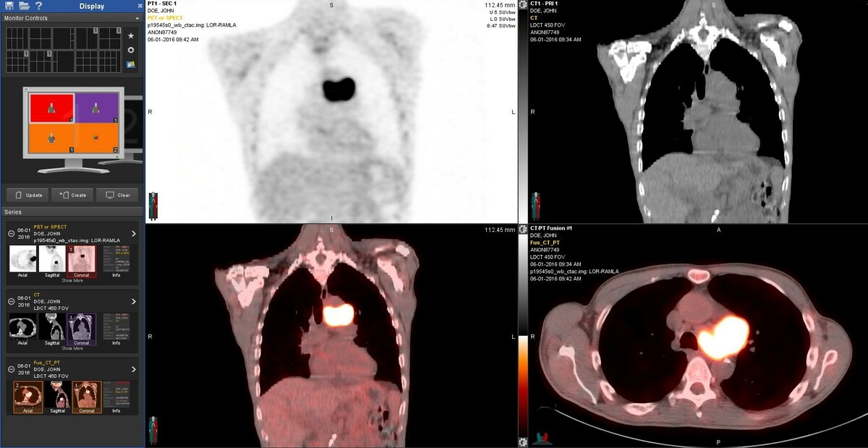868x448 pixels.
Task: Collapse the CT series entry
Action: (11, 301)
